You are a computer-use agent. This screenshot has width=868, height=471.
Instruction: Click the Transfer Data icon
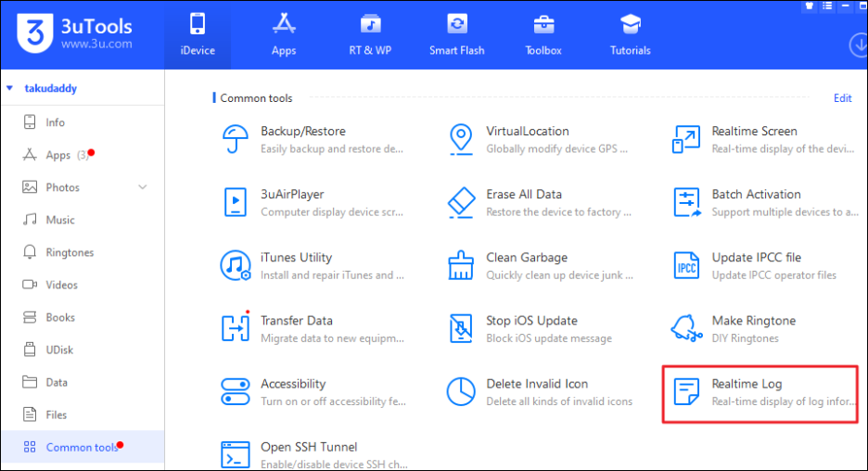coord(236,327)
